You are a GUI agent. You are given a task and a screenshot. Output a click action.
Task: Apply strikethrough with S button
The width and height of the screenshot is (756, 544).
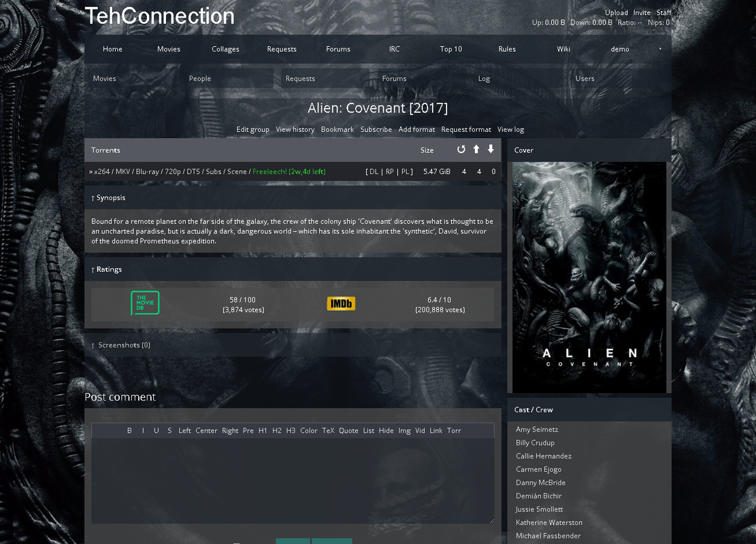169,430
